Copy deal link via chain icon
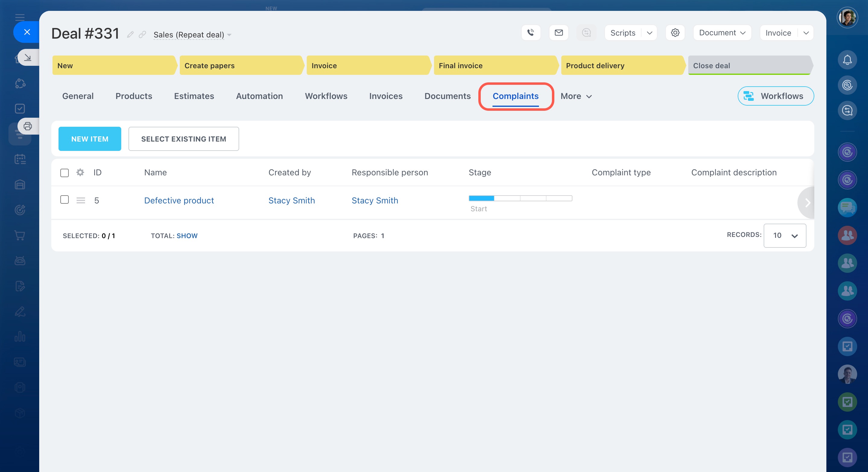868x472 pixels. (143, 34)
